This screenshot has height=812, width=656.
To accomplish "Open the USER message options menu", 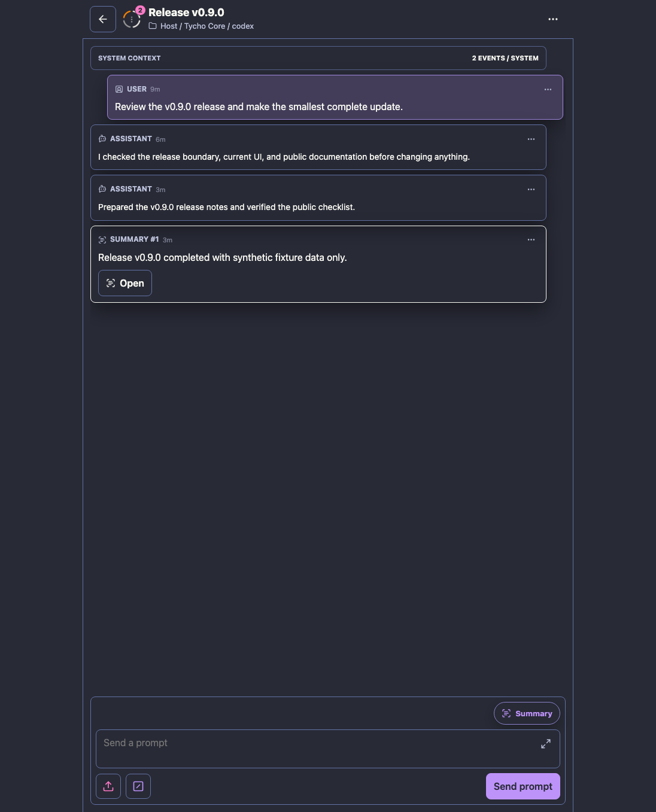I will click(548, 89).
